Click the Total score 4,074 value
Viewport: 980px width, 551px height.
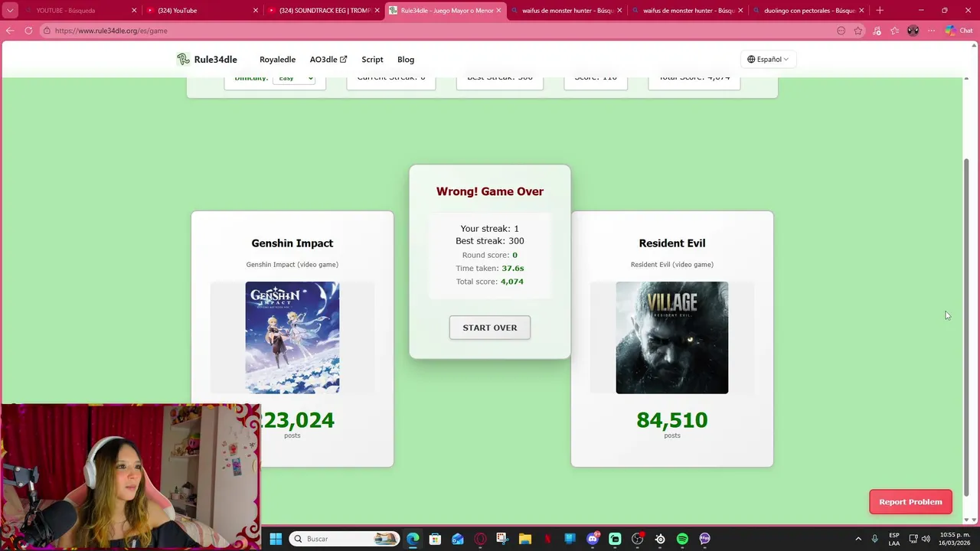(x=512, y=282)
